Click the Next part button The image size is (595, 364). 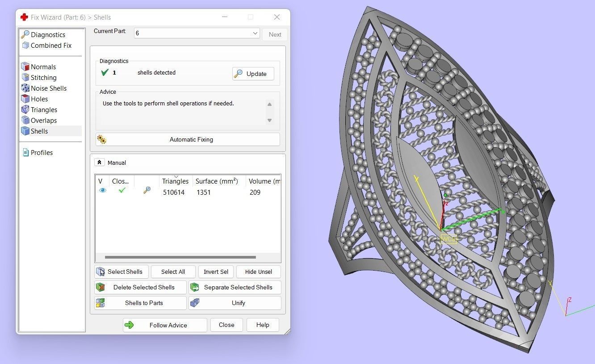tap(275, 34)
